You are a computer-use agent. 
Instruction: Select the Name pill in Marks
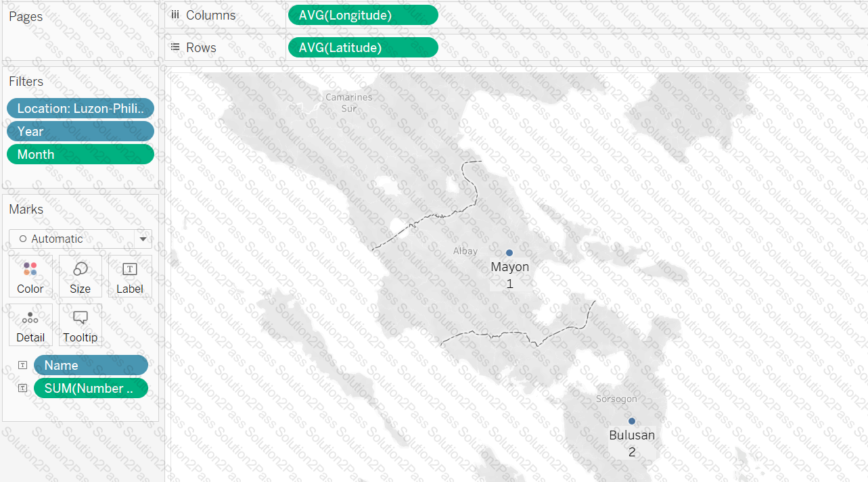click(91, 365)
